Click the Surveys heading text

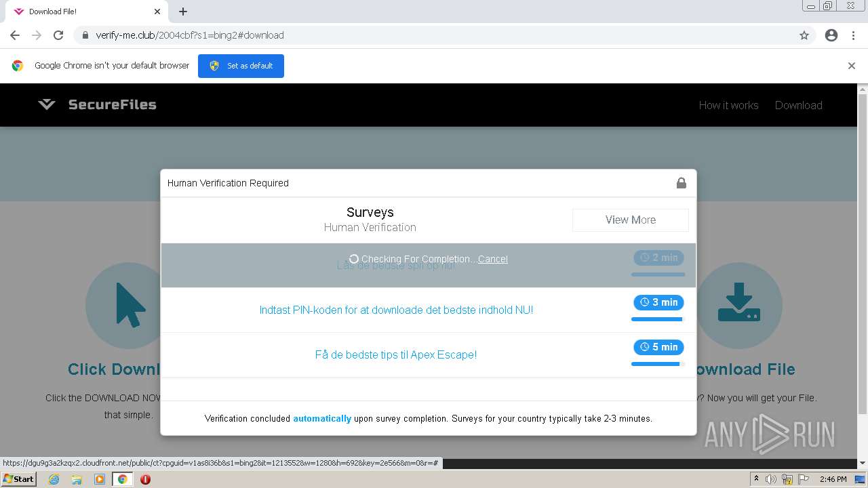click(x=370, y=212)
